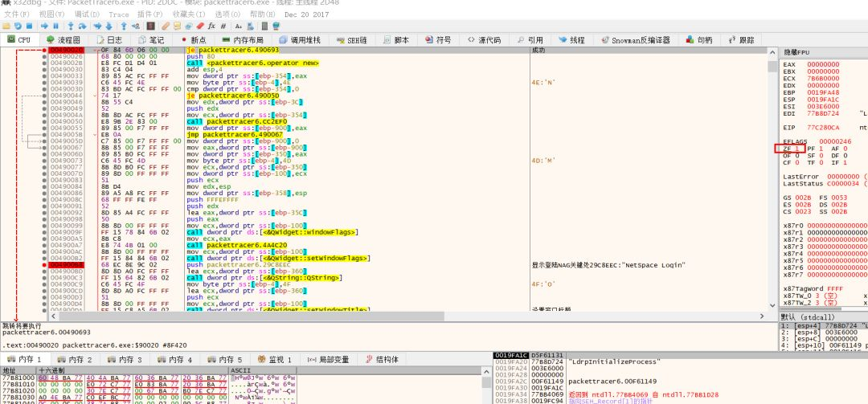Click the string references A icon
868x404 pixels.
pos(239,26)
